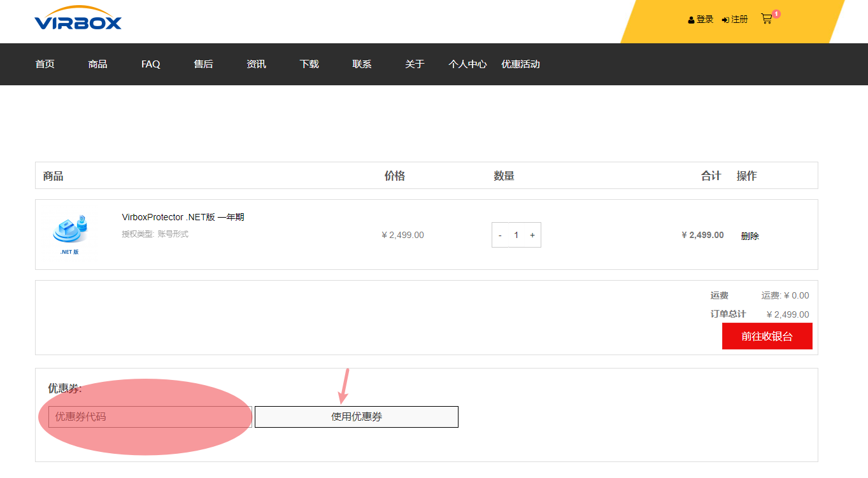868x478 pixels.
Task: Click the 运费: ¥ 0.00 value
Action: point(785,295)
